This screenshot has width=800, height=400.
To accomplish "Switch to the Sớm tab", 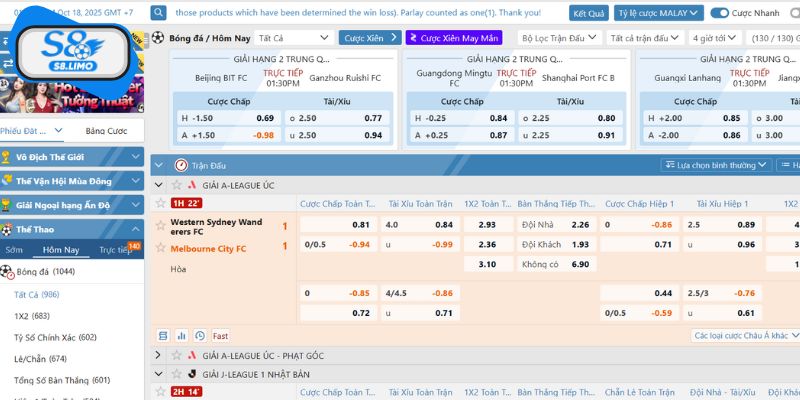I will (13, 250).
